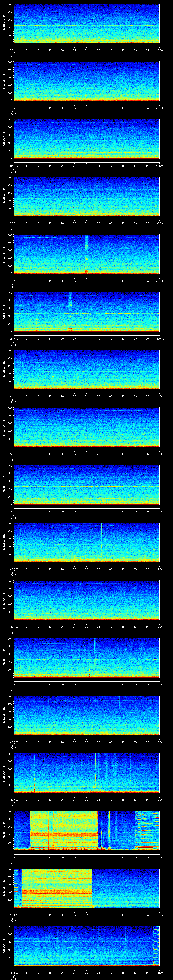The width and height of the screenshot is (173, 980).
Task: Select broadband burst near 30s in 3:58:00 spectrogram
Action: tap(87, 254)
